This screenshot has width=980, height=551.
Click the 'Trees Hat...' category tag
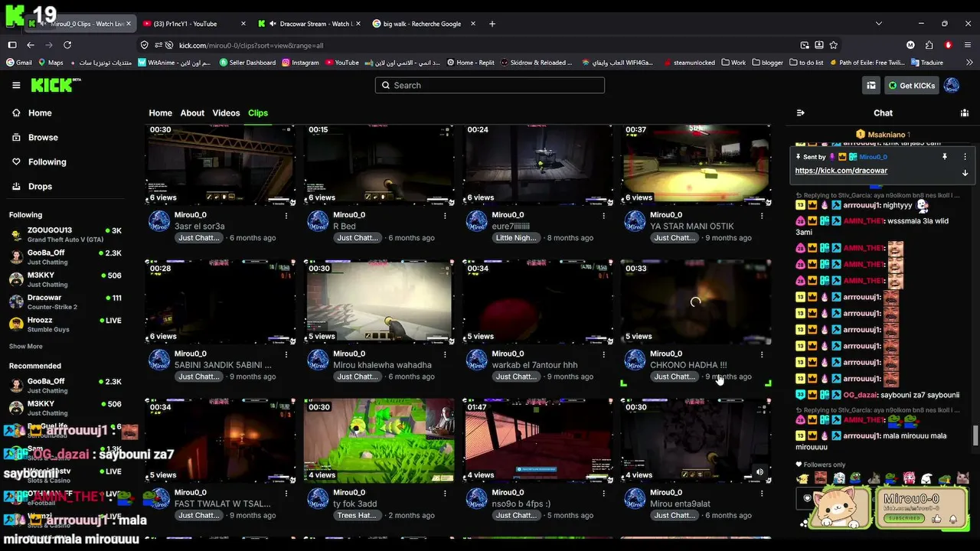tap(358, 515)
